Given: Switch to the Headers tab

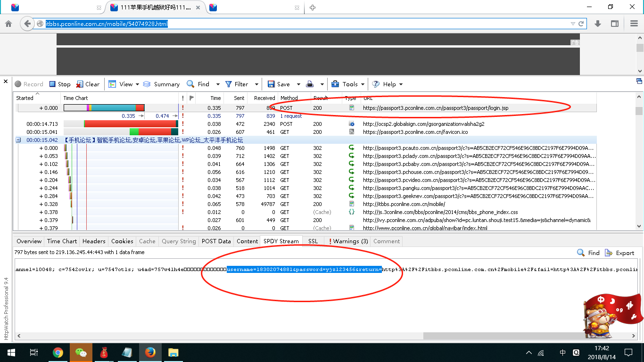Looking at the screenshot, I should coord(94,241).
